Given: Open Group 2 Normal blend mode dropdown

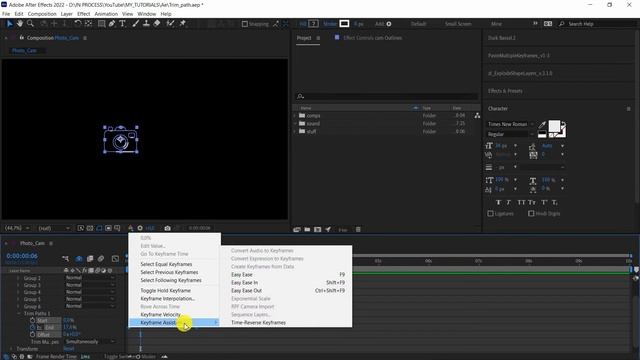Looking at the screenshot, I should [x=89, y=278].
